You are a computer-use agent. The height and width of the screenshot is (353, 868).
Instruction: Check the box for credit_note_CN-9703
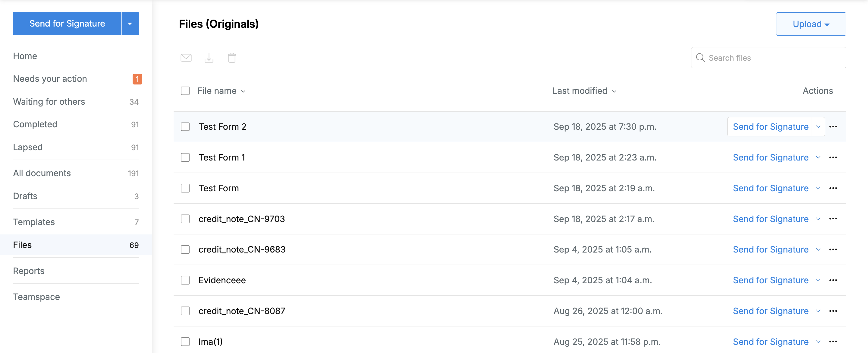pos(185,219)
